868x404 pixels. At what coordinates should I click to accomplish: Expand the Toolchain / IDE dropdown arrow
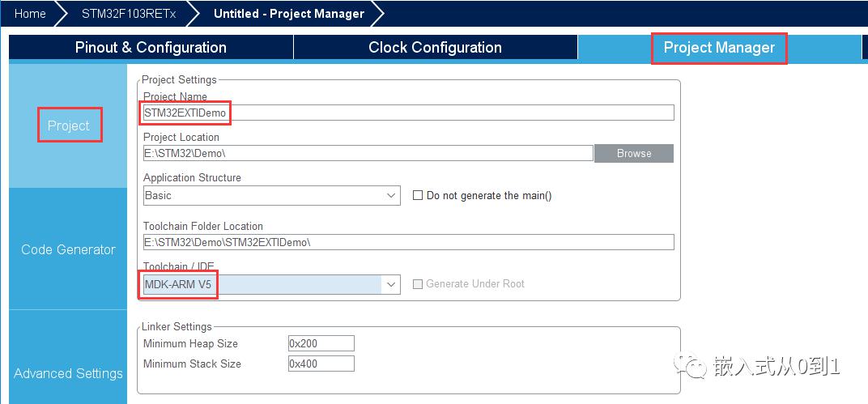coord(391,284)
